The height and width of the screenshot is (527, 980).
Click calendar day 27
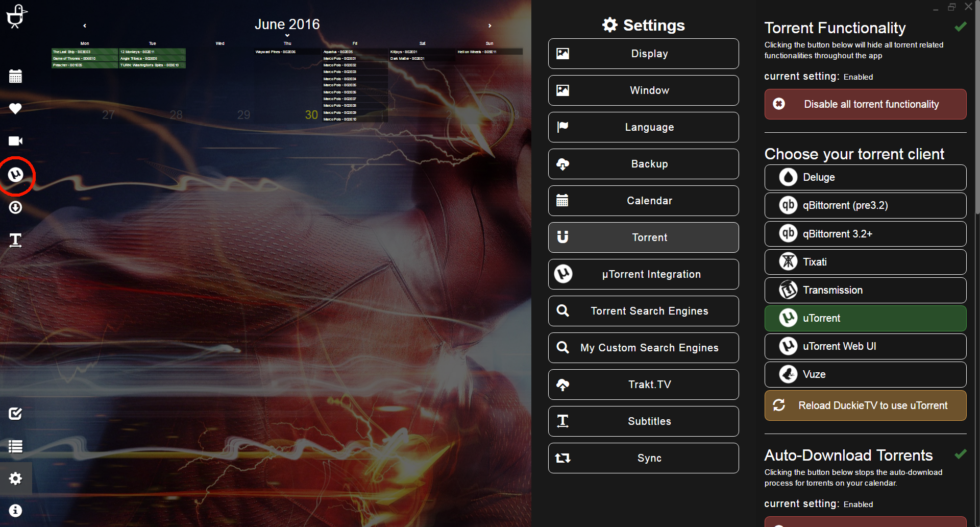[108, 115]
